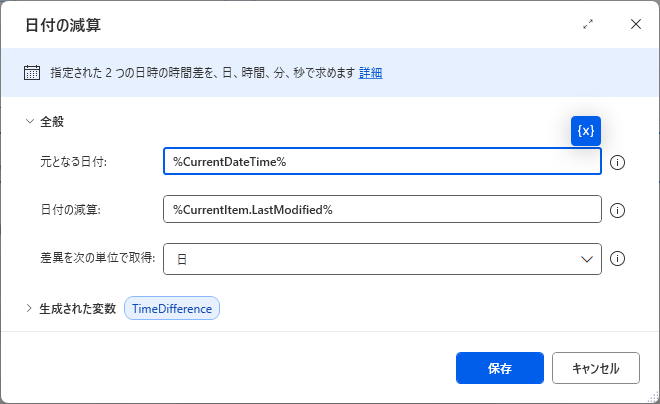Collapse the 全般 section chevron
660x404 pixels.
29,122
